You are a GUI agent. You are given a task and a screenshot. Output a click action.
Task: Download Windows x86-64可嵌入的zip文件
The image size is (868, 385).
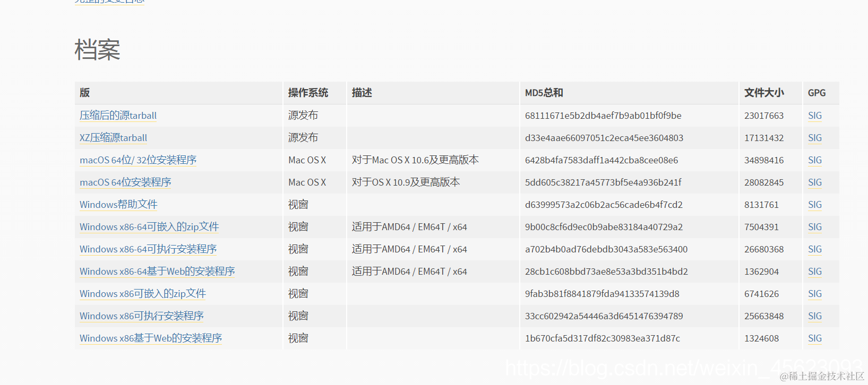click(x=149, y=227)
